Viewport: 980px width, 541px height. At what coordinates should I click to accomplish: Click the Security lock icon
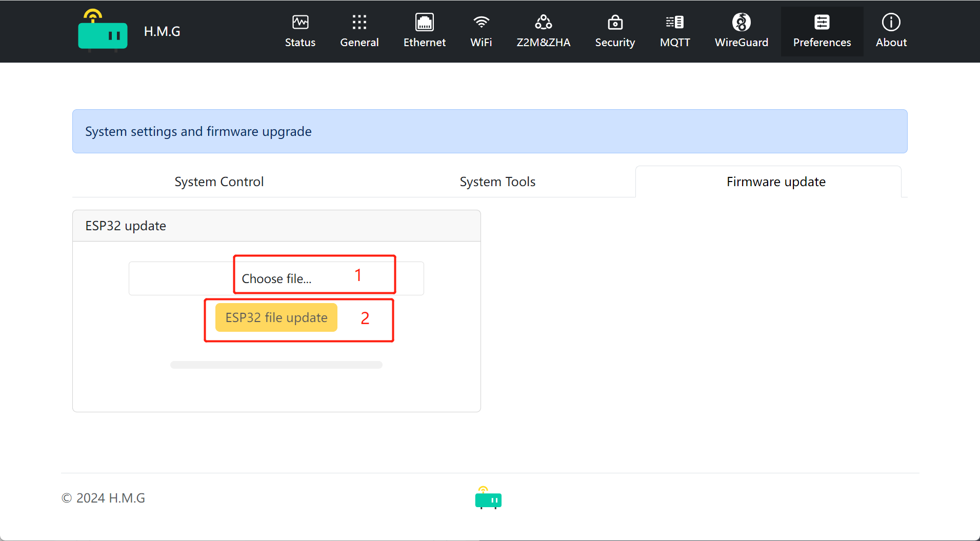(x=615, y=22)
